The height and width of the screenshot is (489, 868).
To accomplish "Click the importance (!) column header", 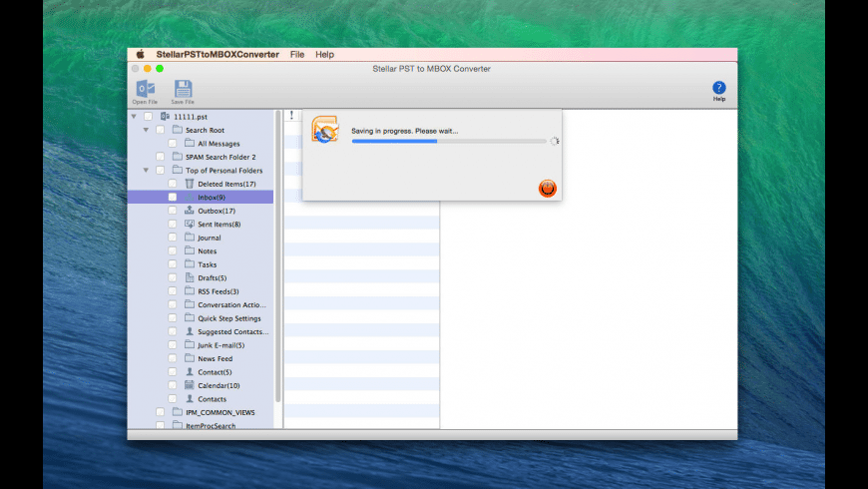I will (291, 115).
